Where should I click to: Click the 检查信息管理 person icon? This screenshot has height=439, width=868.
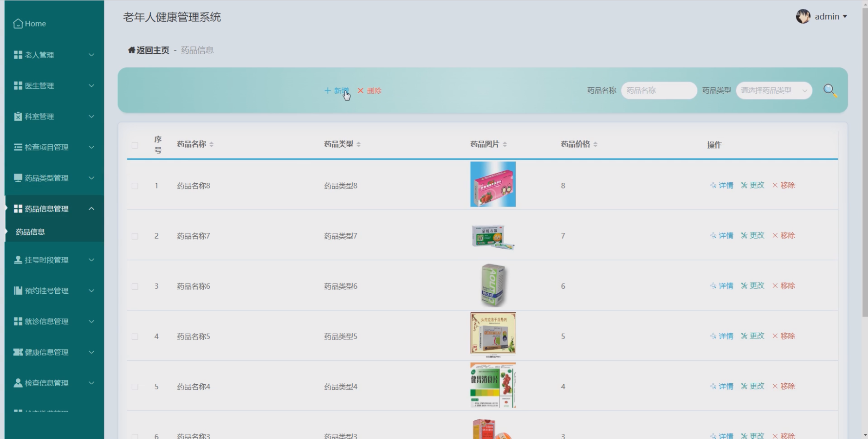[18, 383]
